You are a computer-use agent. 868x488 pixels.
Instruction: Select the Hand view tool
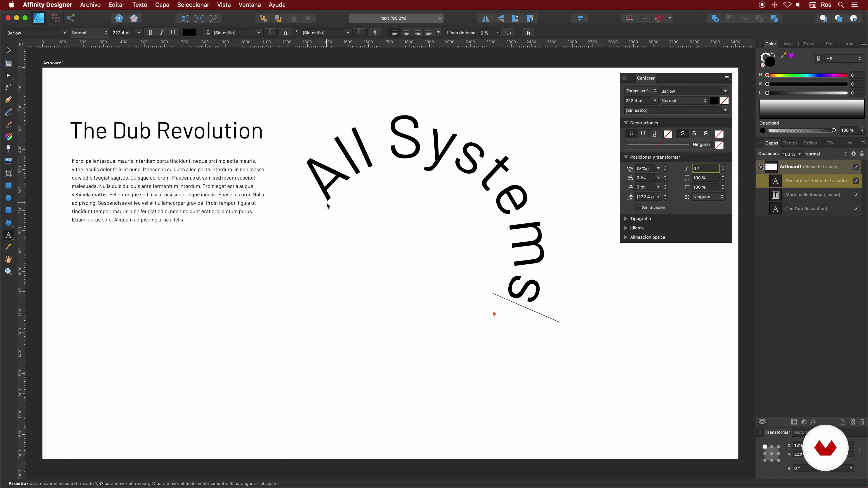pos(8,259)
